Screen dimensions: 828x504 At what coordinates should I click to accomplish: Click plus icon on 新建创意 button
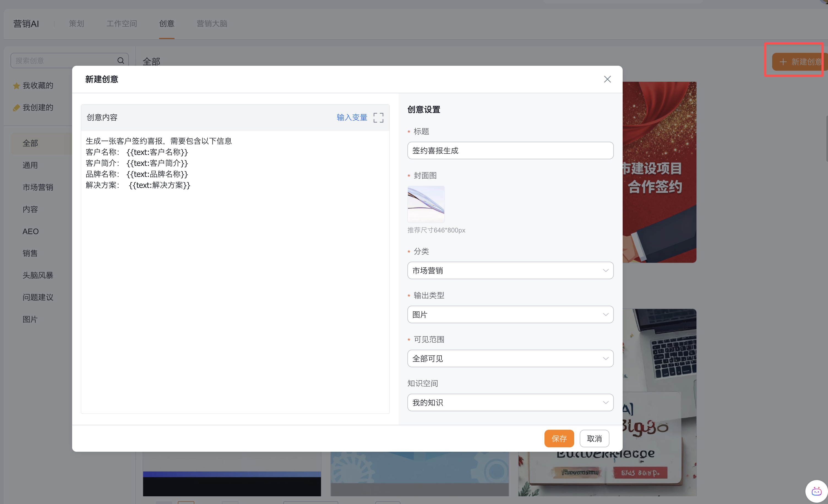(783, 62)
